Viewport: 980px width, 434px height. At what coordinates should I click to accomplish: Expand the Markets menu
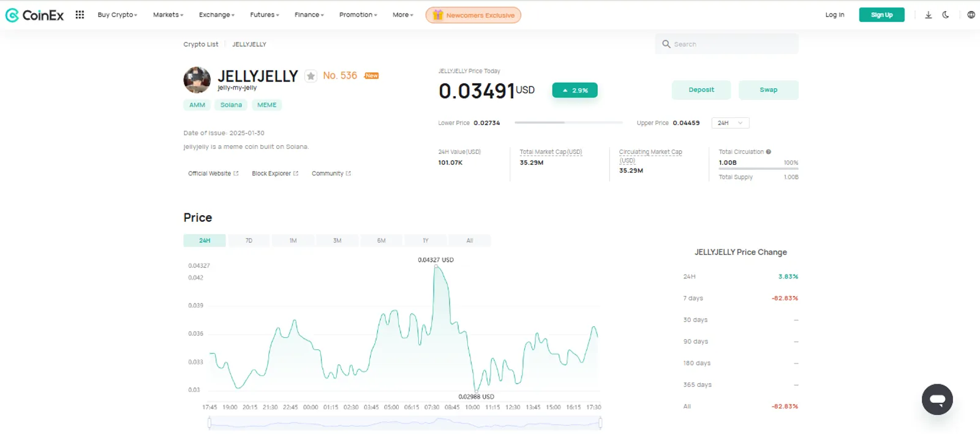click(168, 15)
